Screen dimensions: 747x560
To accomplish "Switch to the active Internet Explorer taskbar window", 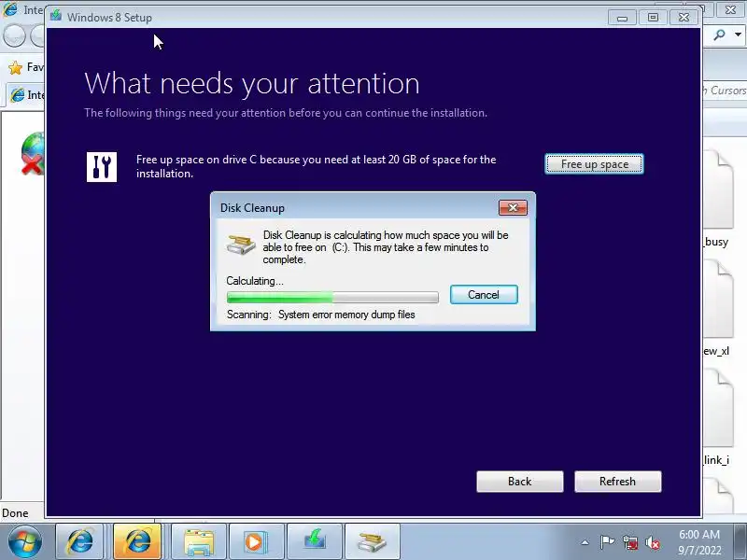I will click(x=137, y=541).
